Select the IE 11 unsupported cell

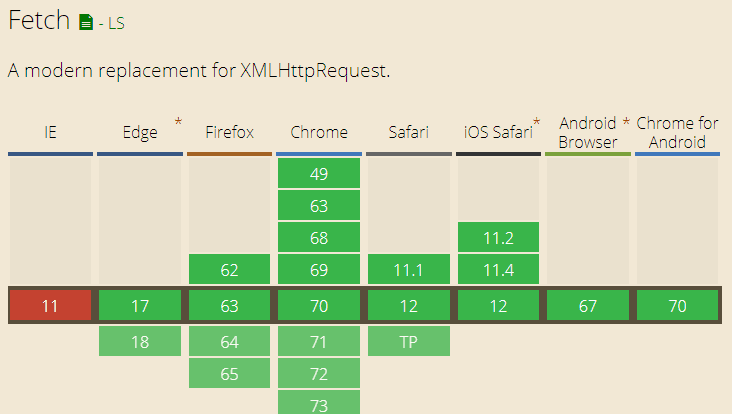point(50,306)
